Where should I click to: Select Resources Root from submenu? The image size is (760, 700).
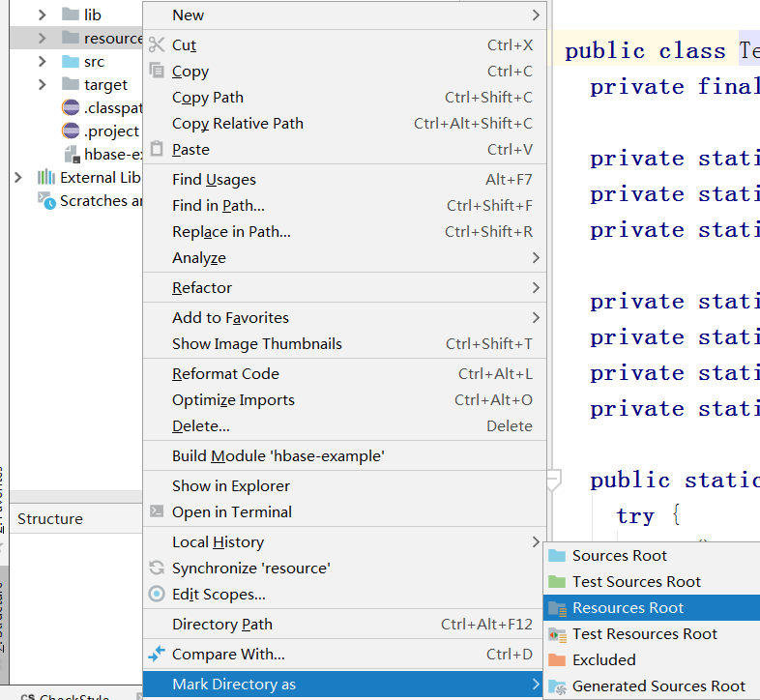[628, 608]
